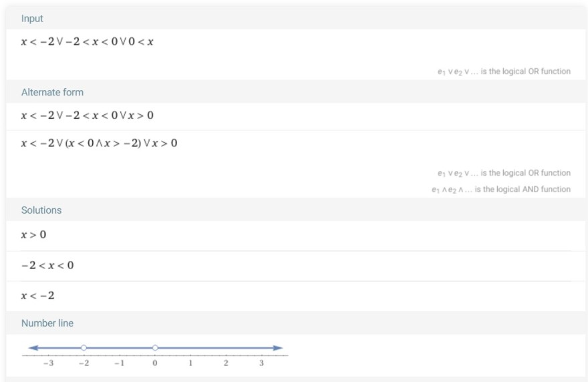Screen dimensions: 588x382
Task: Select the solution x < −2
Action: pos(38,295)
